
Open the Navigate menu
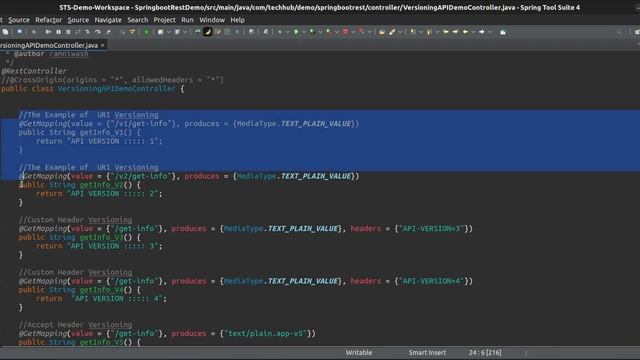click(108, 20)
